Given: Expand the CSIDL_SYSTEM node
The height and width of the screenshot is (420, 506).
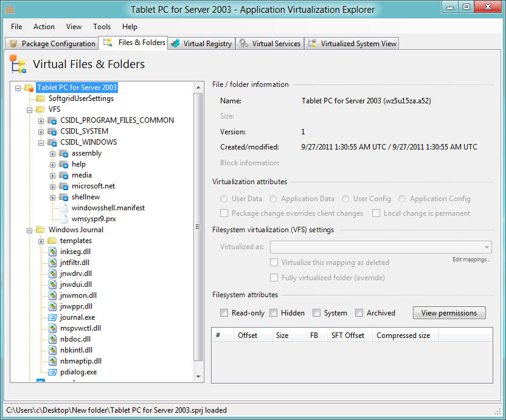Looking at the screenshot, I should coord(41,132).
